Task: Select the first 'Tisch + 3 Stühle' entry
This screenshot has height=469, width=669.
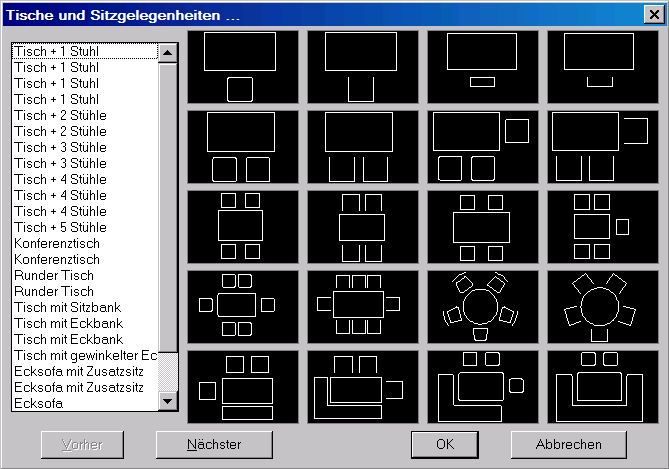Action: (x=85, y=147)
